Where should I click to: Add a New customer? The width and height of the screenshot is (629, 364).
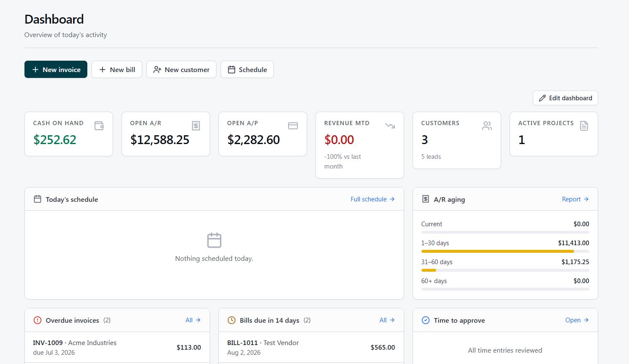coord(181,70)
